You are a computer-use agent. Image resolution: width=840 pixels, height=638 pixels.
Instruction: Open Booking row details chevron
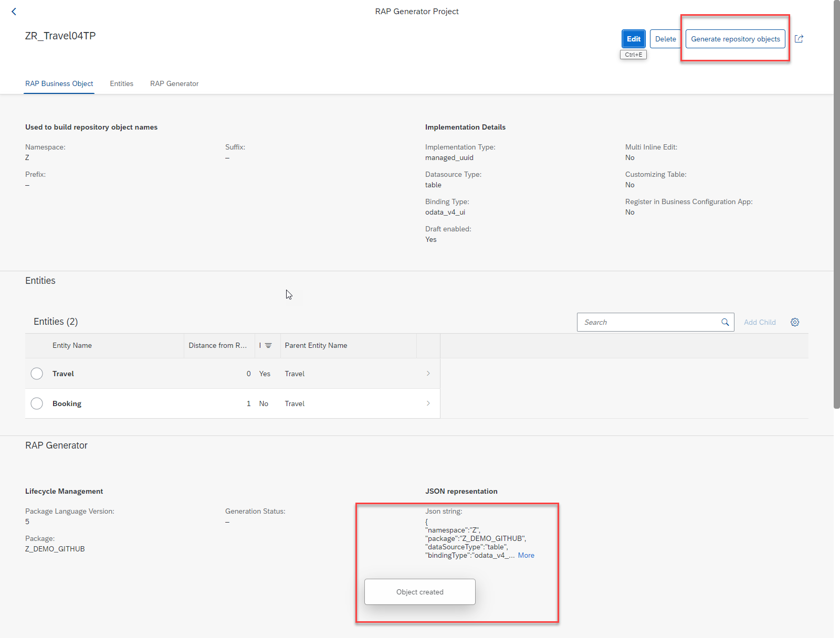(428, 403)
